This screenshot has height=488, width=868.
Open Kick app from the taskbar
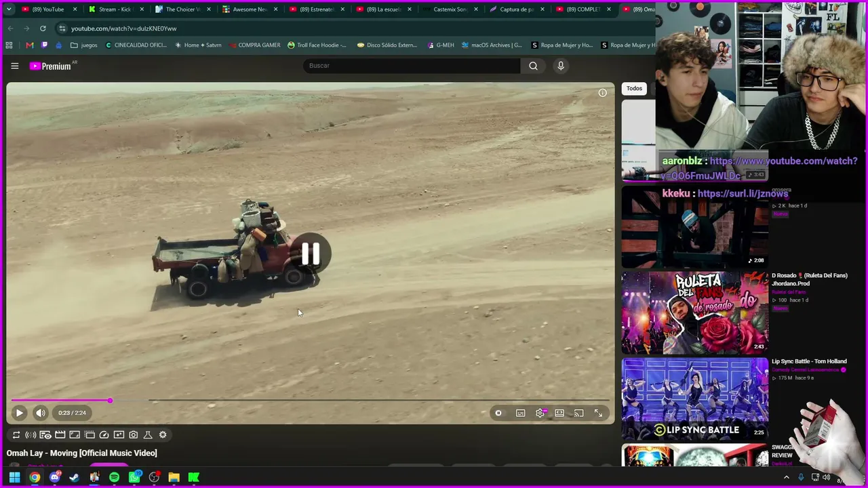click(x=194, y=477)
